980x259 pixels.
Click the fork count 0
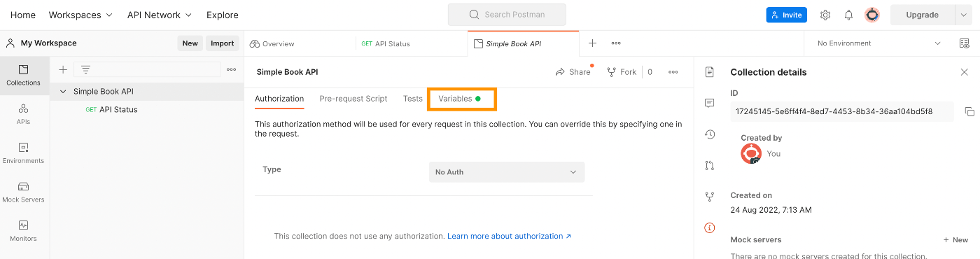pos(650,72)
